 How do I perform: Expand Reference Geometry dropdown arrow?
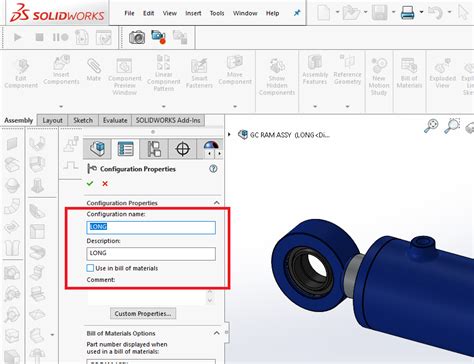[x=347, y=107]
